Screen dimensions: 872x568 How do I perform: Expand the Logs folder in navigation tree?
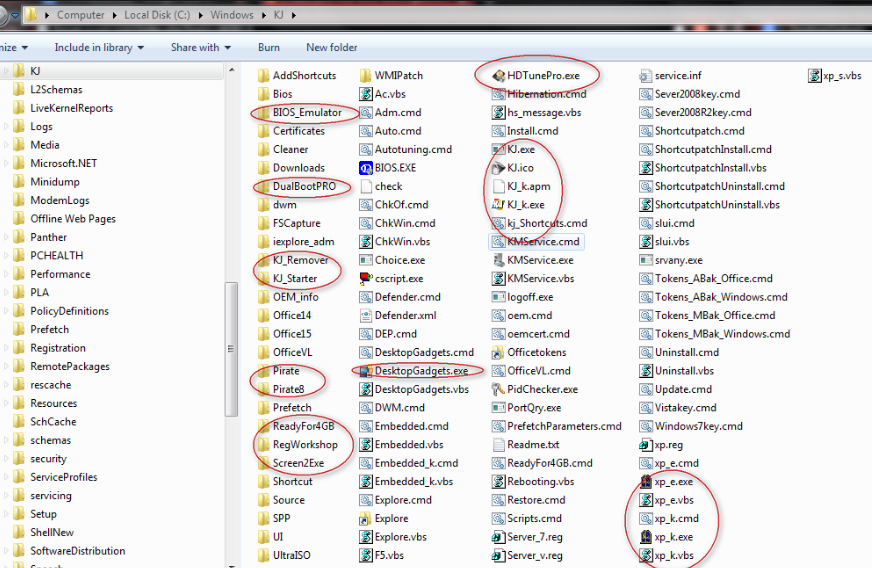[x=7, y=127]
